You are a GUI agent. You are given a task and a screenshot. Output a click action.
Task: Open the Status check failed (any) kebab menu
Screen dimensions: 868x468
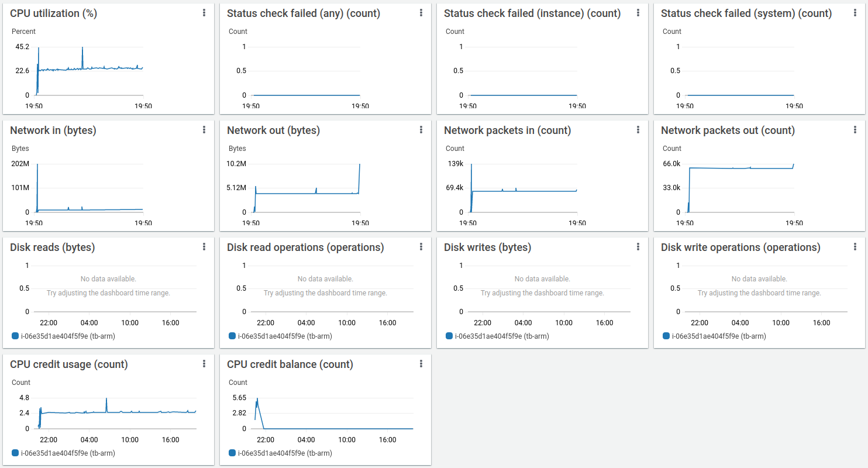(421, 13)
